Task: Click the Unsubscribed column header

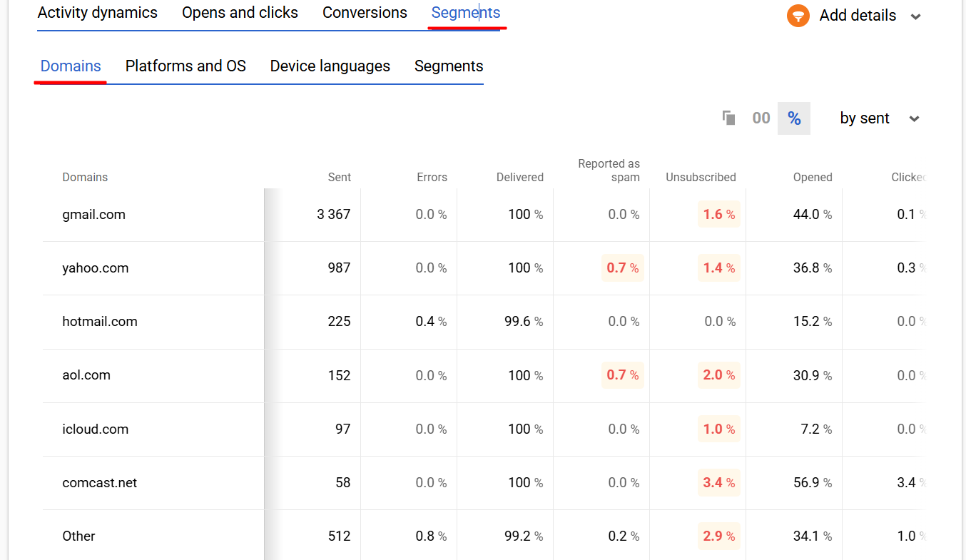Action: [701, 177]
